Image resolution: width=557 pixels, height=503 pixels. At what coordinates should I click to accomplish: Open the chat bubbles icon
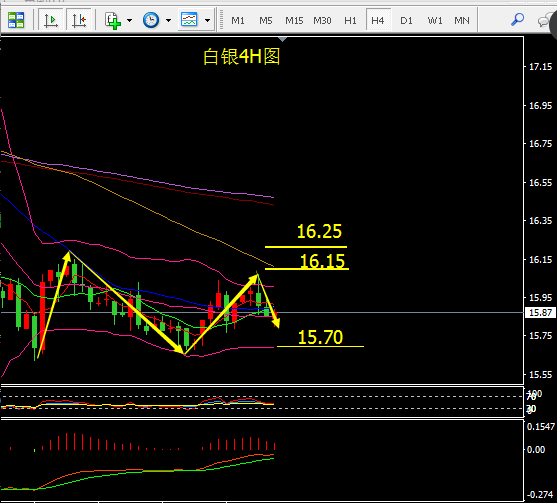coord(544,20)
